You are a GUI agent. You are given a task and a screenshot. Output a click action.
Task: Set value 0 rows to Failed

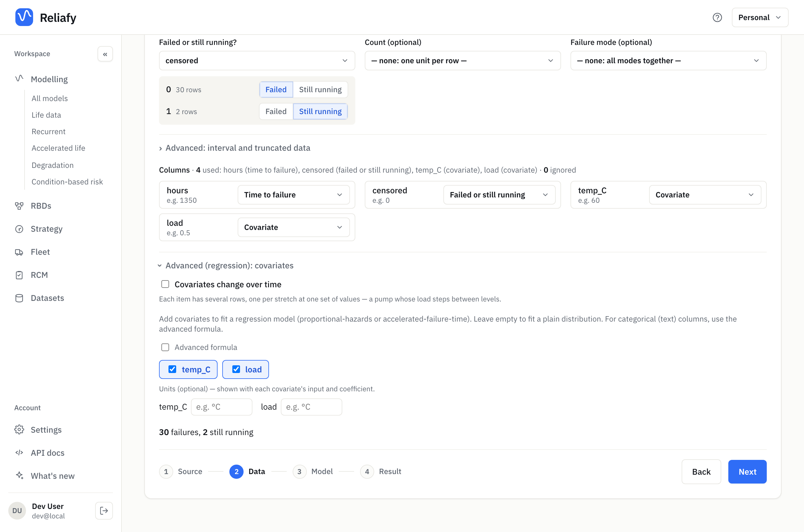[276, 90]
